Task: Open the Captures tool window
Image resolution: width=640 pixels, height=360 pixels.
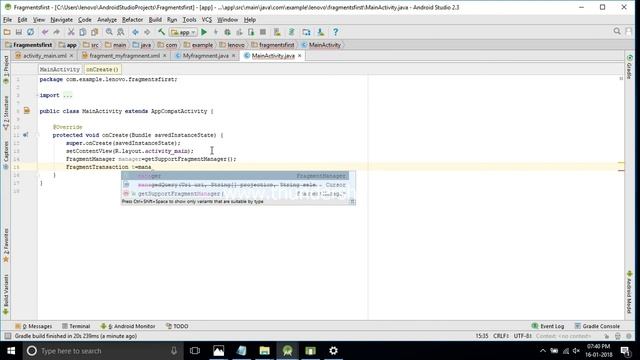Action: 6,155
